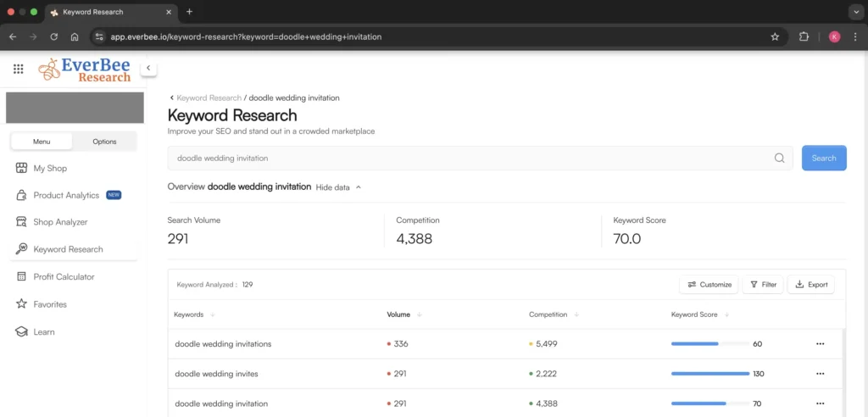Export keyword results
868x417 pixels.
click(x=811, y=284)
